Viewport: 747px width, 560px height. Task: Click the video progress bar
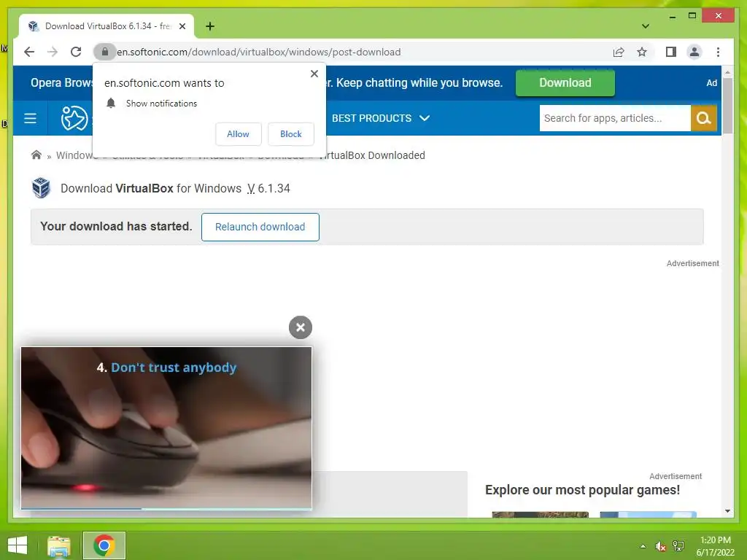click(166, 508)
